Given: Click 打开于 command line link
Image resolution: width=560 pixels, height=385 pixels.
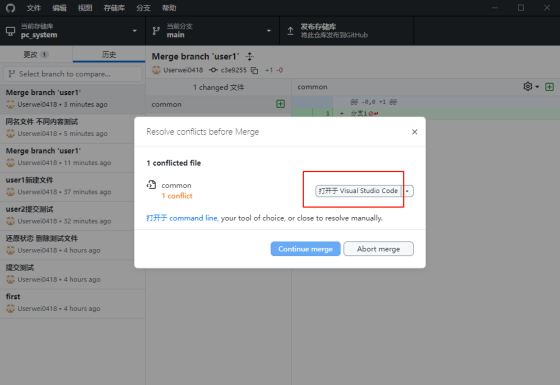Looking at the screenshot, I should (x=182, y=218).
